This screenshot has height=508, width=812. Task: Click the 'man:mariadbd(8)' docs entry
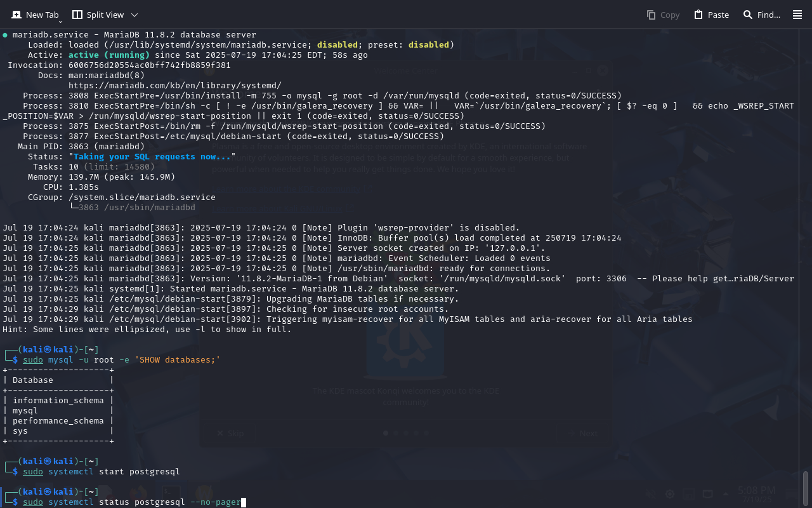107,76
